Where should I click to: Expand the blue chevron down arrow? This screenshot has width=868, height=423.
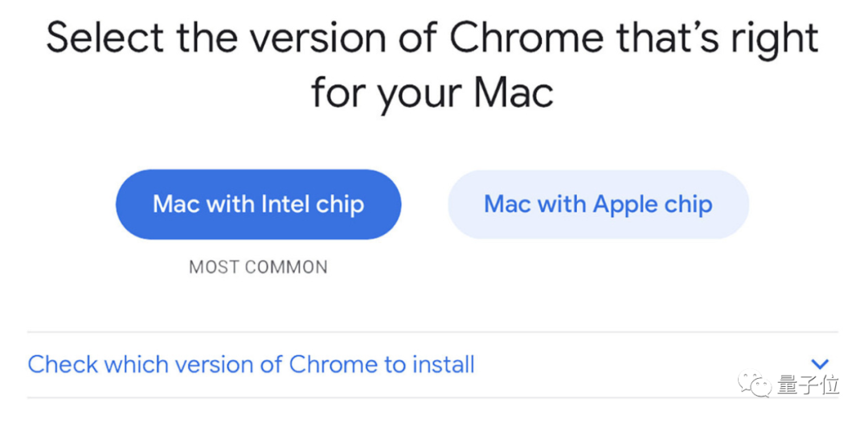click(x=820, y=364)
